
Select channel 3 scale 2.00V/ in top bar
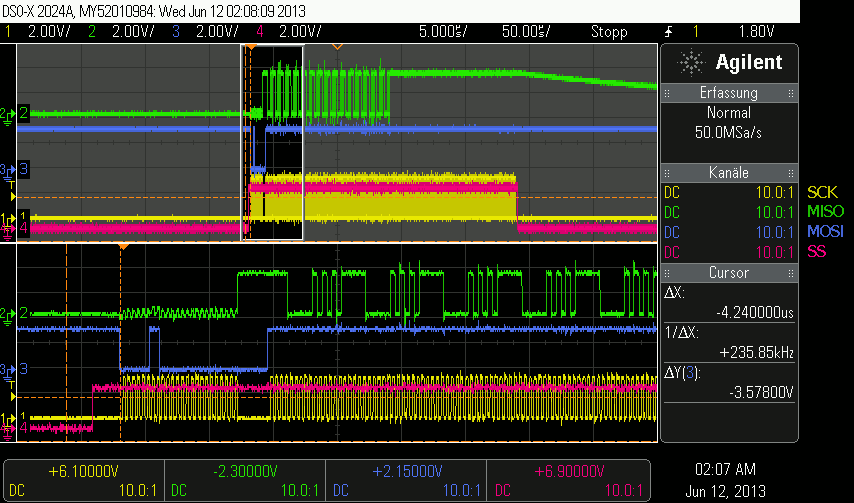[217, 32]
